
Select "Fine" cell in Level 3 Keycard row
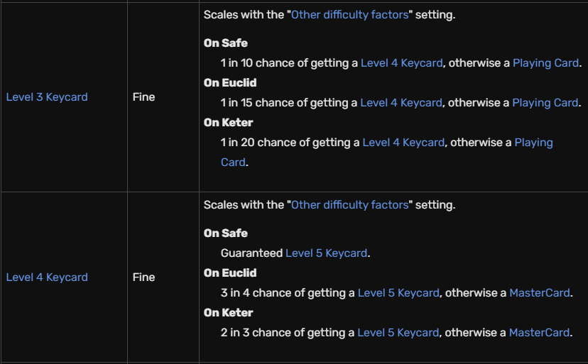coord(143,97)
